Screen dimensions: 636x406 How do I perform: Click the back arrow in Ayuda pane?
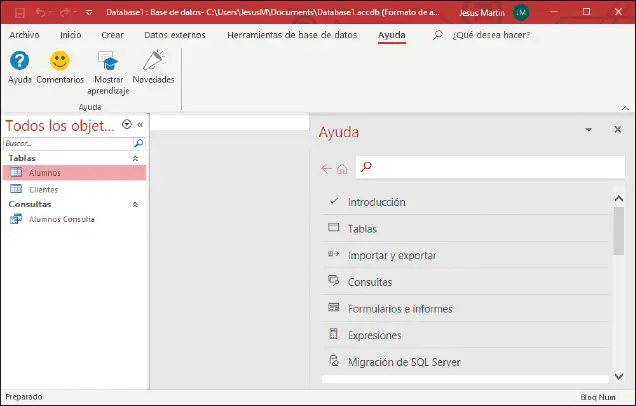point(326,168)
